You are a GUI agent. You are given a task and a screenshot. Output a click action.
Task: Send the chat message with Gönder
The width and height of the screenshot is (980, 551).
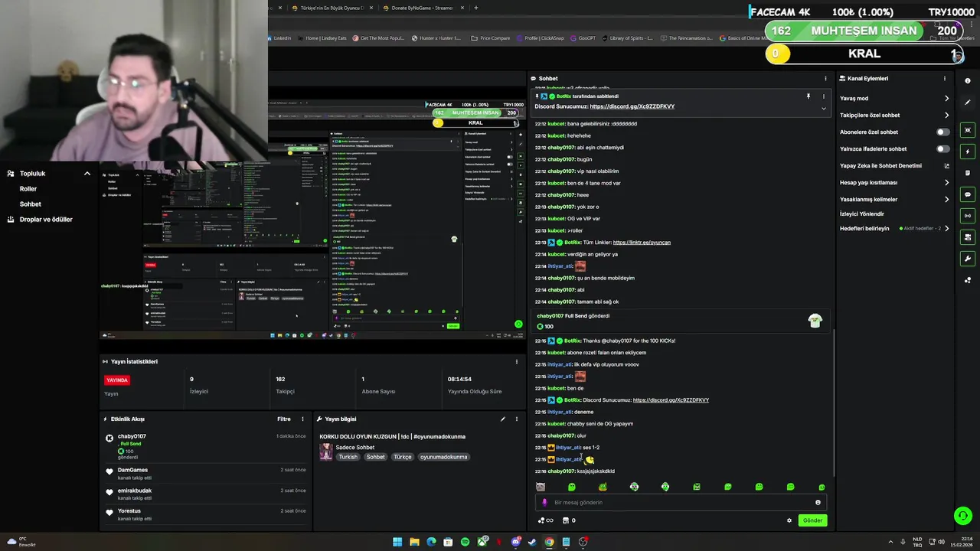[812, 520]
